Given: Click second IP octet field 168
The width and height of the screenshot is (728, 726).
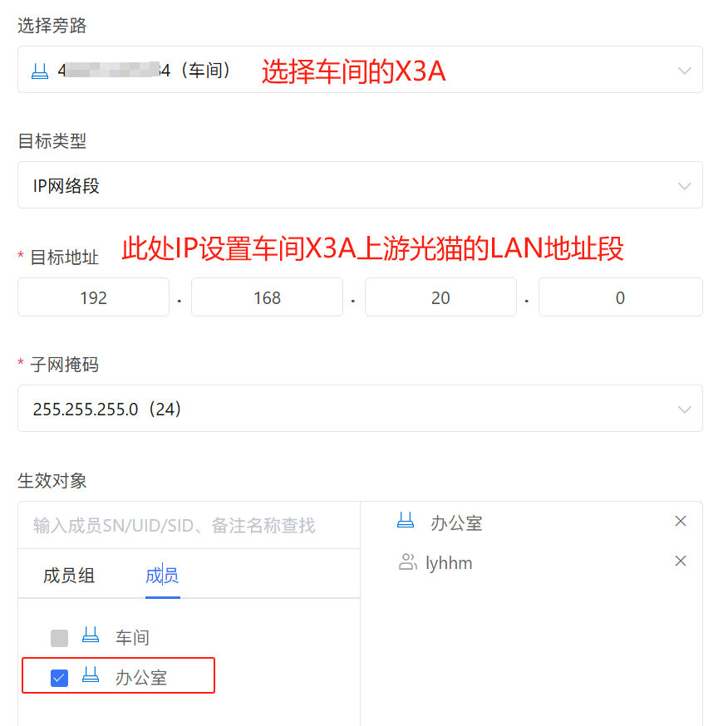Looking at the screenshot, I should [267, 297].
